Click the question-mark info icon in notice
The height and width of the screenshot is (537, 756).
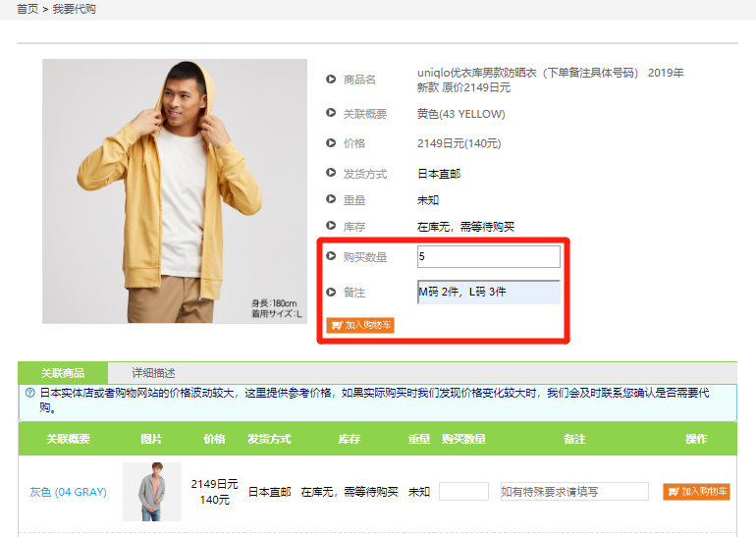(29, 393)
